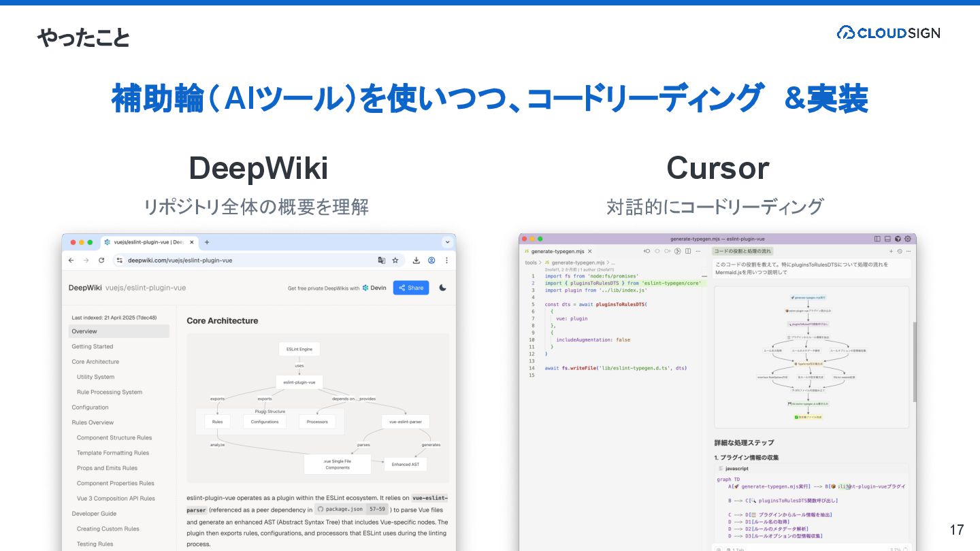Click the cube icon in Cursor title bar
This screenshot has width=980, height=551.
pos(898,239)
